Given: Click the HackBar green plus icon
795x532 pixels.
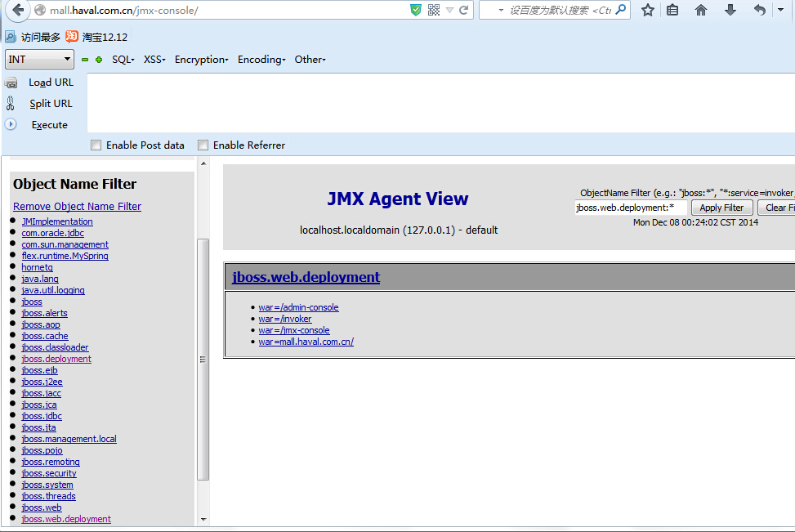Looking at the screenshot, I should [x=99, y=60].
